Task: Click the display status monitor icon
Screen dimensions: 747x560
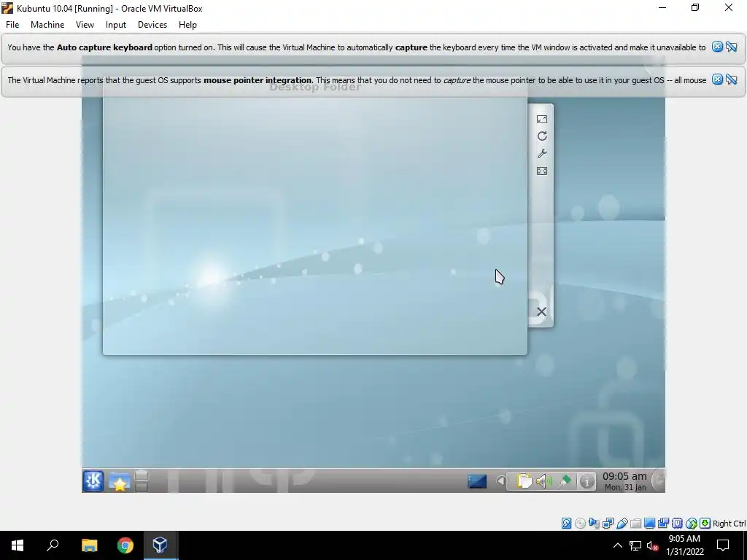Action: (x=649, y=524)
